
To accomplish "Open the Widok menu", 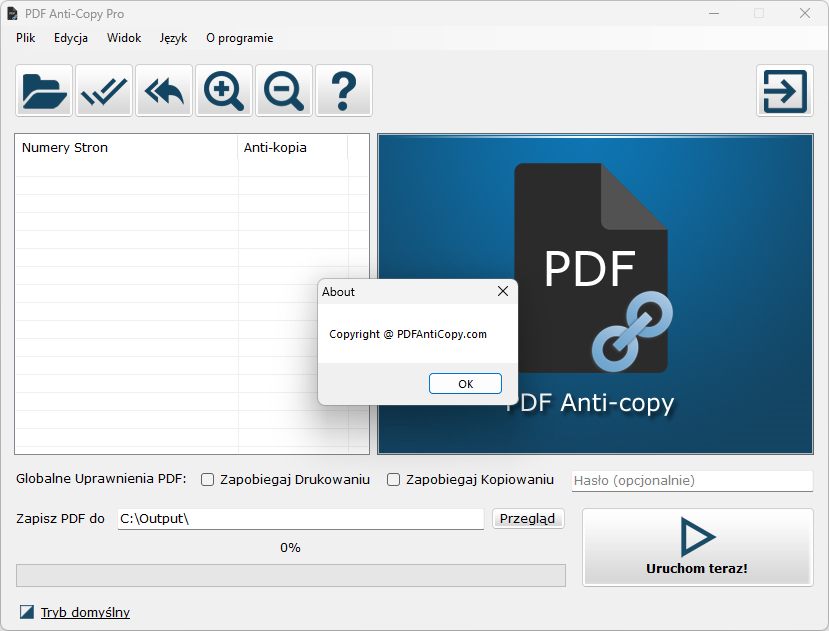I will coord(124,38).
